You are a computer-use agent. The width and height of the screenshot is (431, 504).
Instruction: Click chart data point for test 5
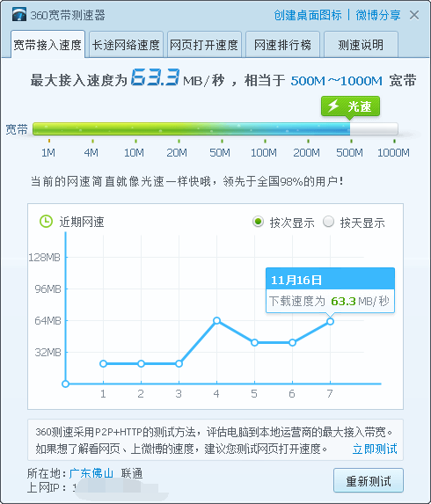point(254,343)
